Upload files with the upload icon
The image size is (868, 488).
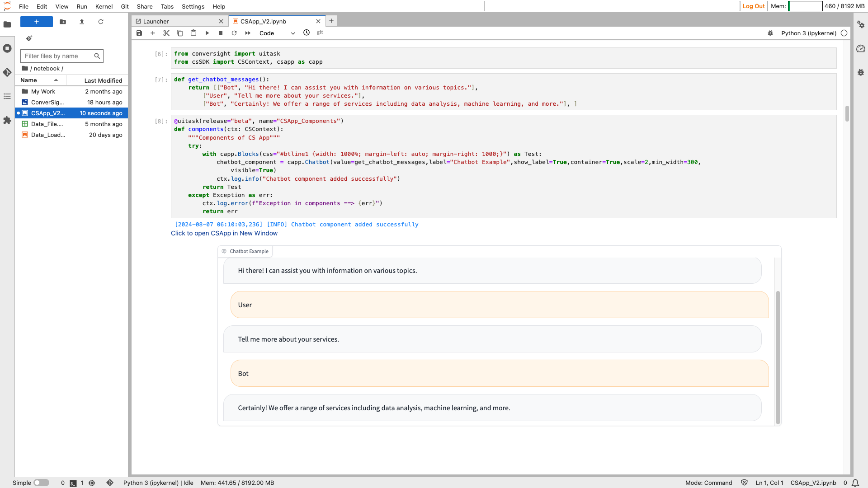[82, 22]
